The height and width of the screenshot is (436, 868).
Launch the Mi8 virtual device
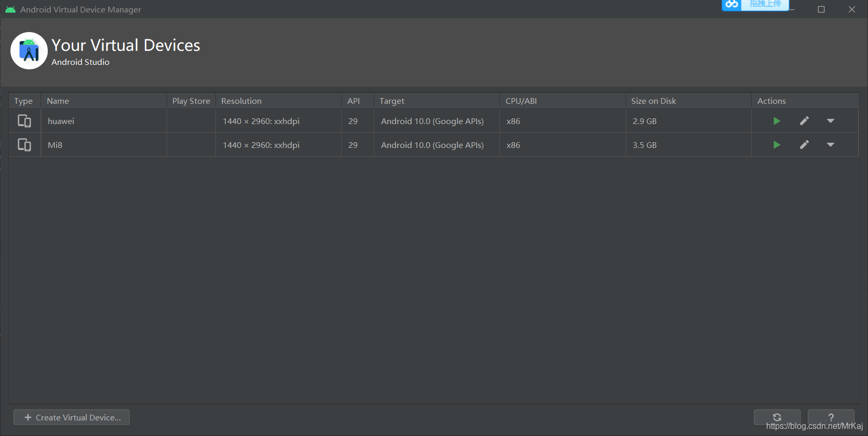tap(777, 145)
